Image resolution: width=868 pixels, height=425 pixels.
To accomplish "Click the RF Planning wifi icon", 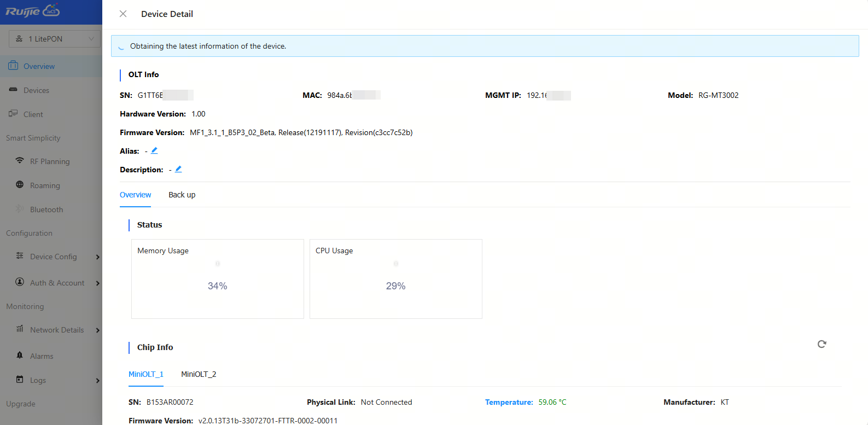I will [x=20, y=161].
